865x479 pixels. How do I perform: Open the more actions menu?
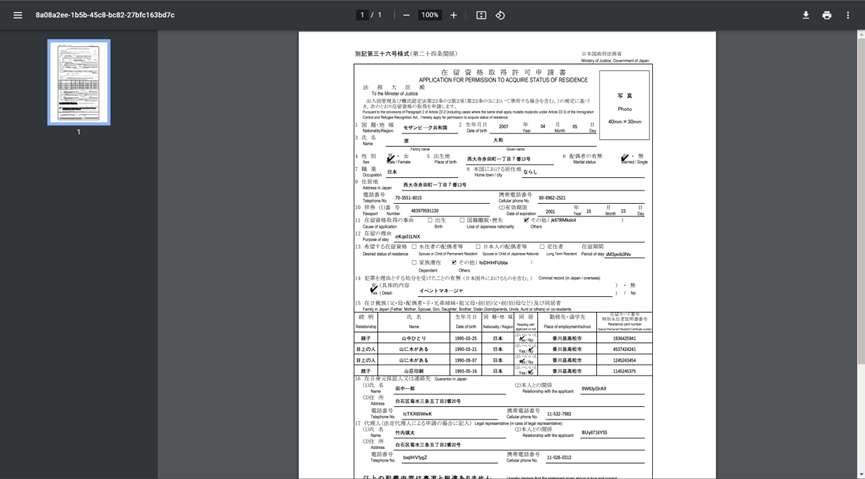click(x=848, y=15)
